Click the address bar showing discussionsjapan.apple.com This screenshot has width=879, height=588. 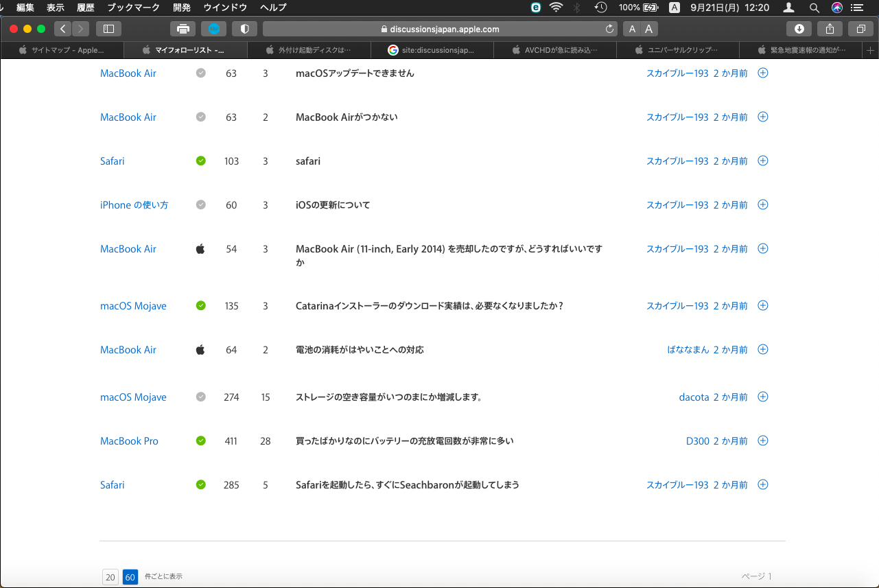pos(439,29)
